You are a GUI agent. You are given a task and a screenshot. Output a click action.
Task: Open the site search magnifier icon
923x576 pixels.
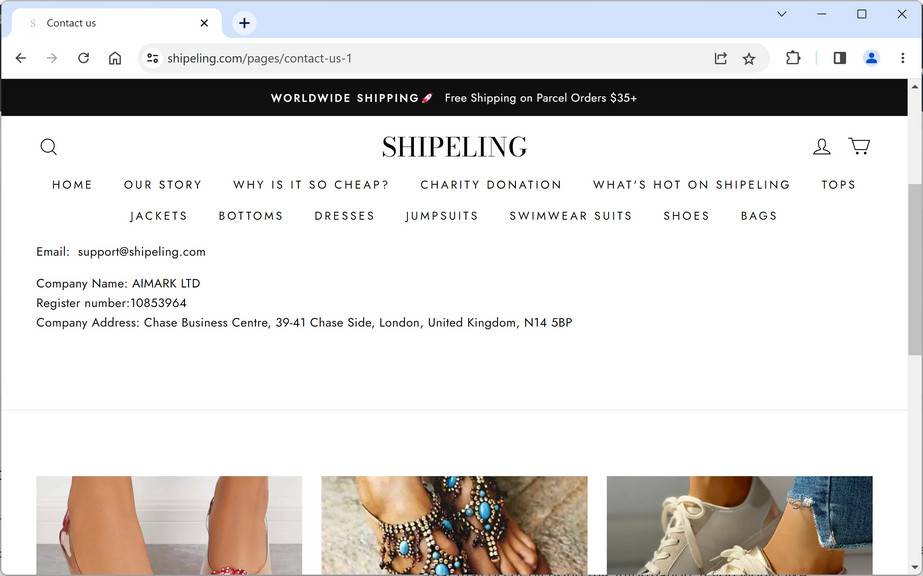tap(49, 147)
